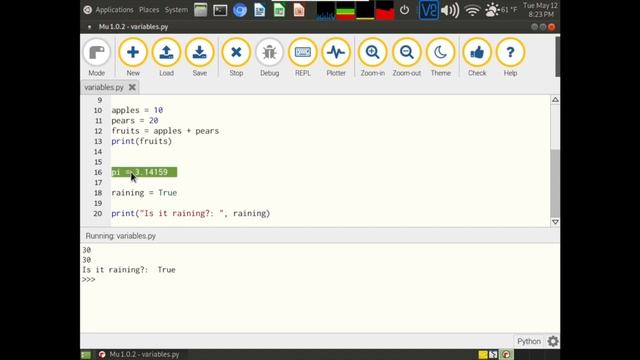Click 'Is it raining?: True' output line
Viewport: 640px width, 360px height.
point(129,270)
